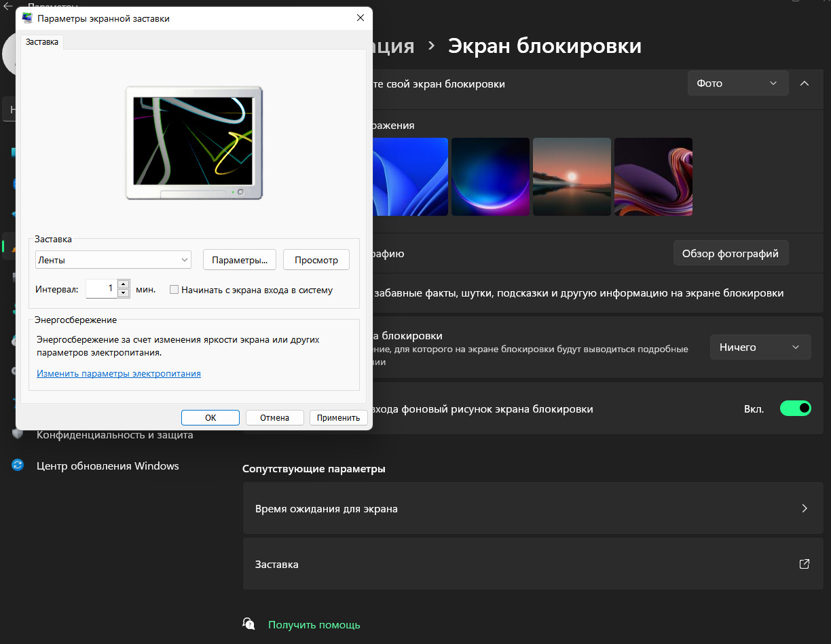Image resolution: width=831 pixels, height=644 pixels.
Task: Select the sunset lake lock screen thumbnail
Action: (572, 177)
